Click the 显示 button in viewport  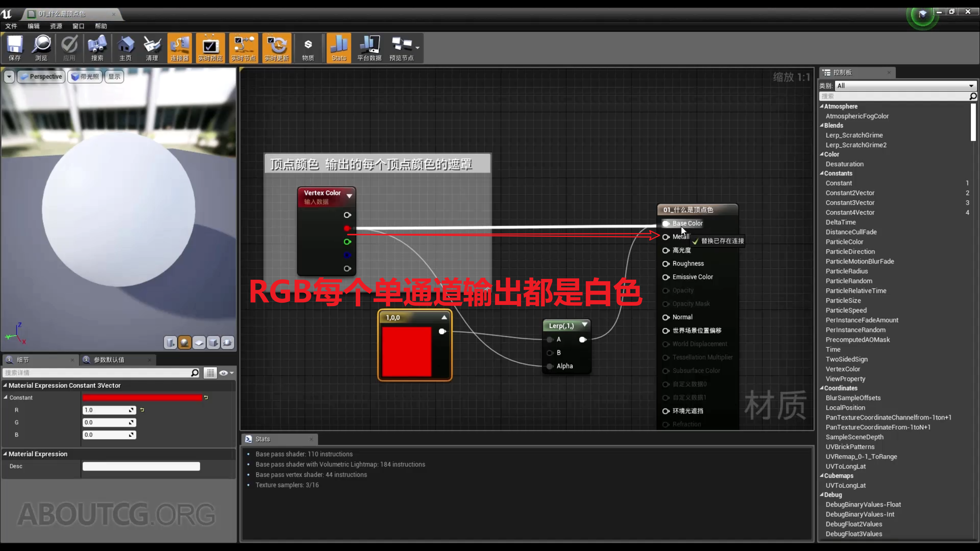coord(114,77)
